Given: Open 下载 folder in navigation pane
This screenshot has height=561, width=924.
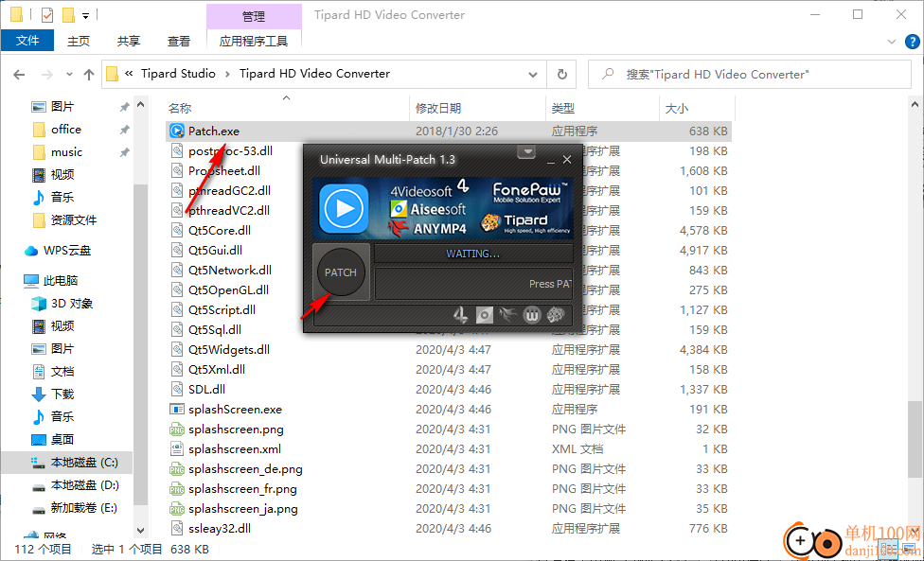Looking at the screenshot, I should coord(62,394).
